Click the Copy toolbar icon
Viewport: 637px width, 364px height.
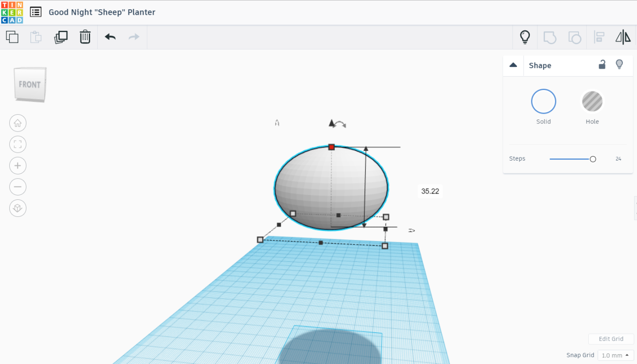coord(12,37)
